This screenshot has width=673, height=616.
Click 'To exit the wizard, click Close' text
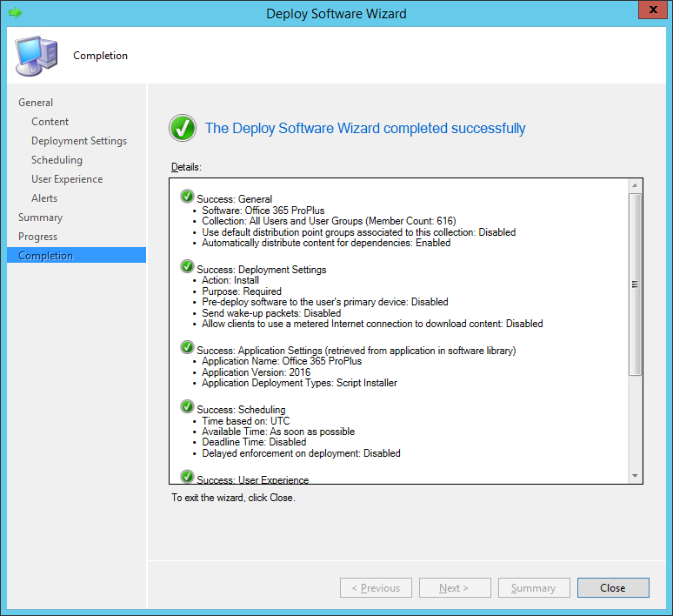click(x=234, y=498)
